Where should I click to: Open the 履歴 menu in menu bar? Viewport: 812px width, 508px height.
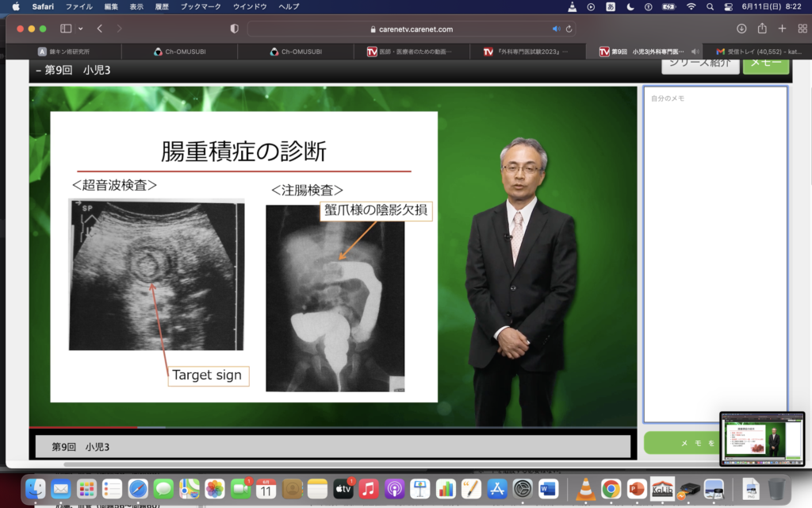163,6
